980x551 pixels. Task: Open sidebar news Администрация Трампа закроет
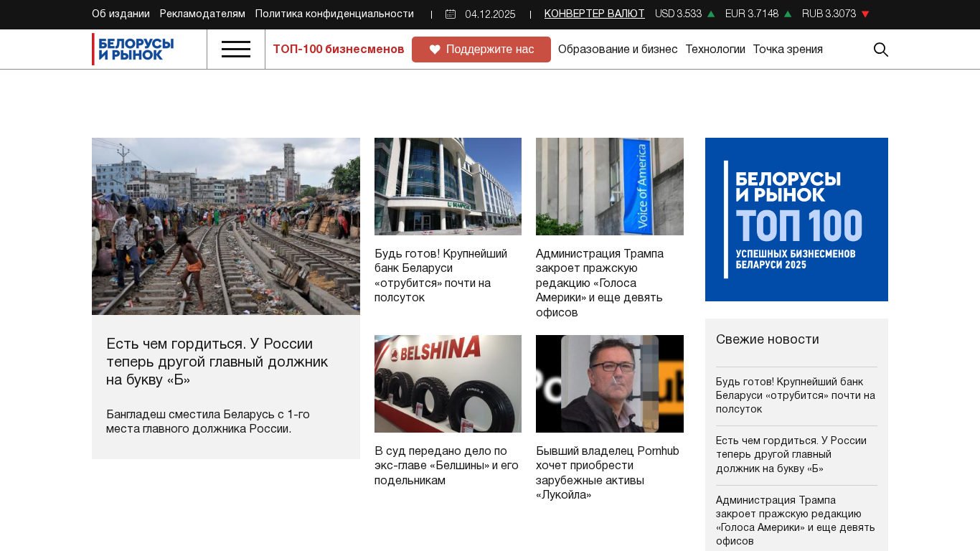(x=796, y=520)
